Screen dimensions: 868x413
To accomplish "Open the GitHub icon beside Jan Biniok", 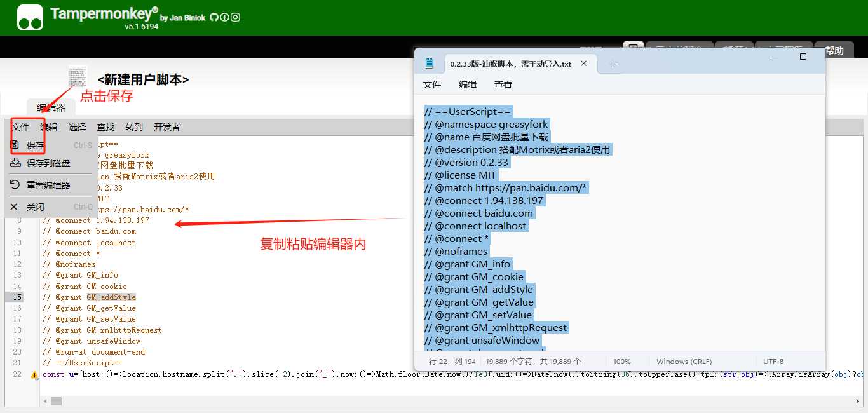I will [x=214, y=17].
